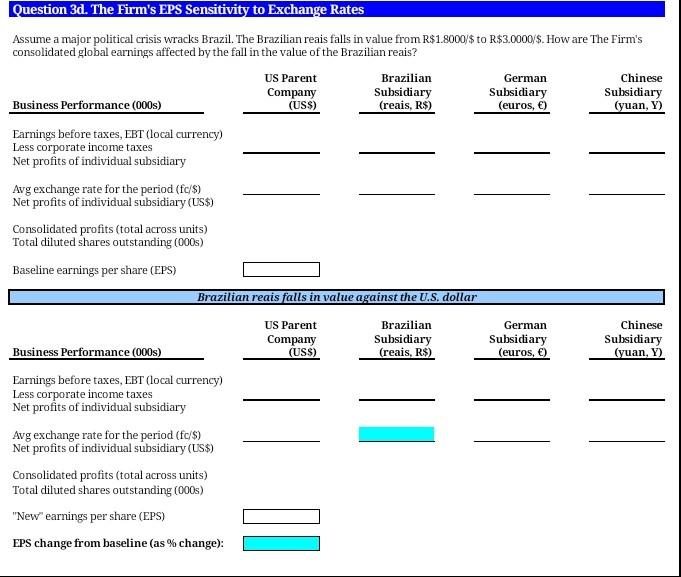Click top Net profits of individual subsidiary label

[x=99, y=161]
